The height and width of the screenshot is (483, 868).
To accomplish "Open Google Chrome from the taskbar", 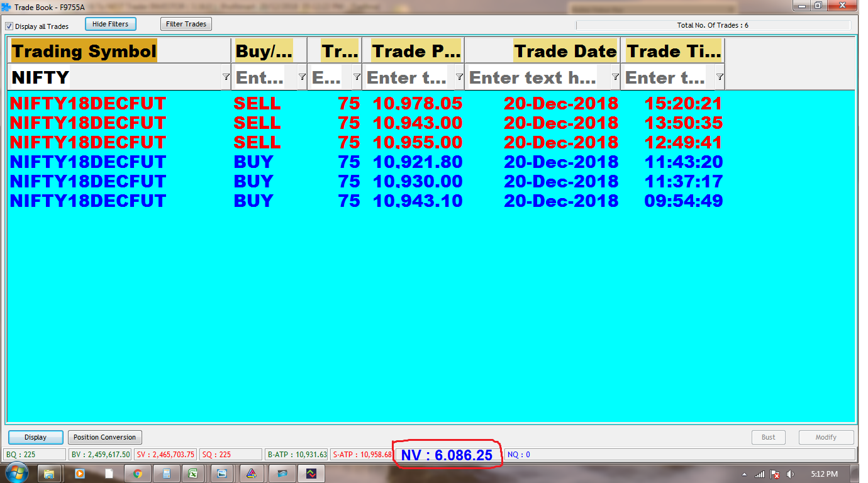I will [x=138, y=474].
